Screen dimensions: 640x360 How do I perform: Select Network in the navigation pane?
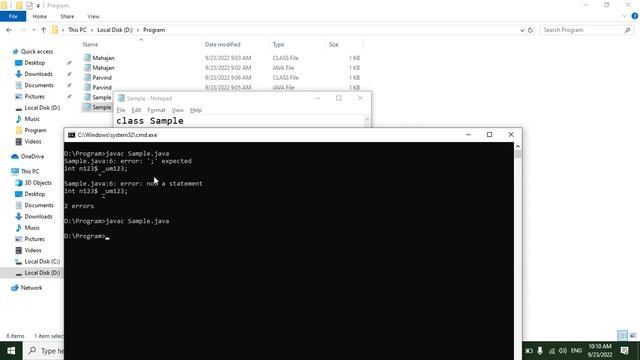[x=31, y=288]
